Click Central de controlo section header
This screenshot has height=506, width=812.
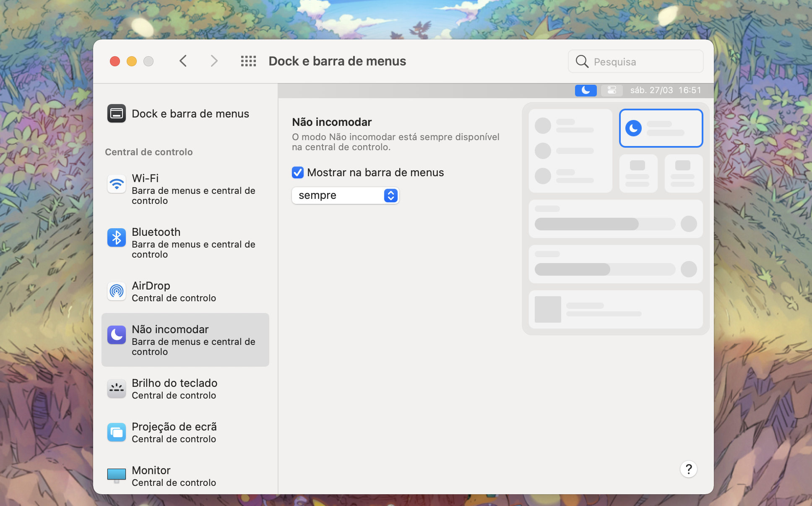[149, 152]
